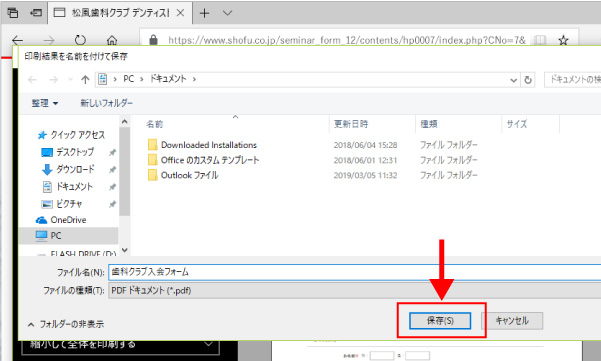Click PC in the breadcrumb path
The width and height of the screenshot is (601, 361).
pyautogui.click(x=128, y=79)
